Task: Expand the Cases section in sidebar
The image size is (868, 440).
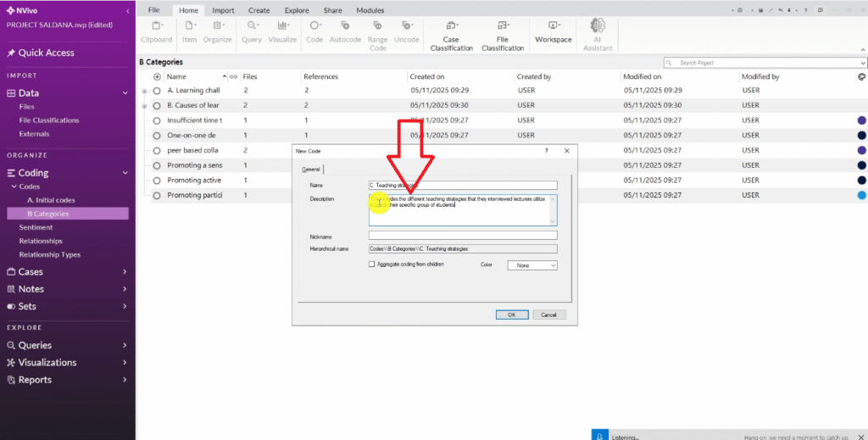Action: pos(125,272)
